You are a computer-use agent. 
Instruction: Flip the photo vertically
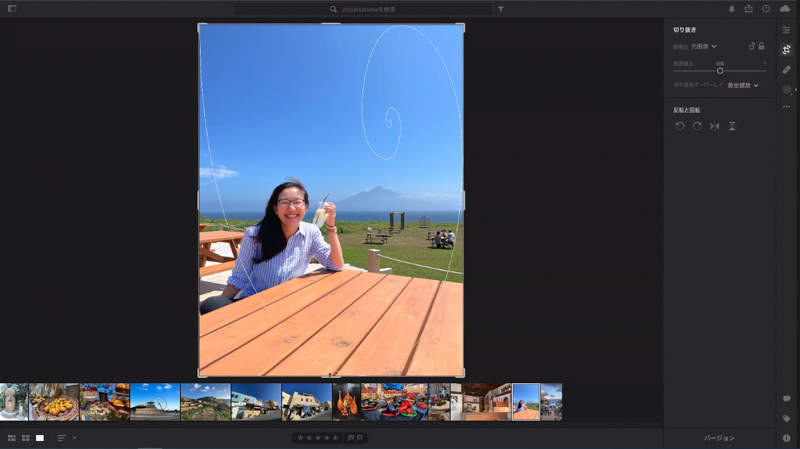(x=732, y=126)
